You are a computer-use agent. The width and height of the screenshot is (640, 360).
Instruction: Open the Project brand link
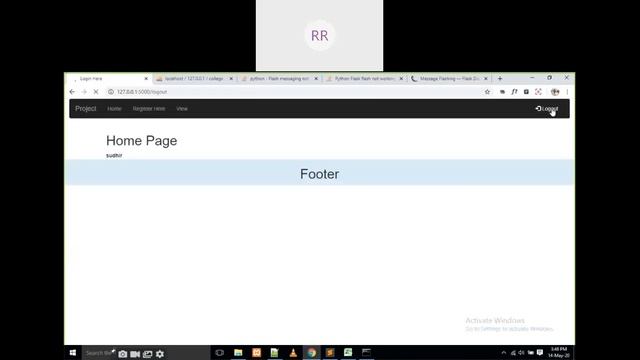pos(86,109)
